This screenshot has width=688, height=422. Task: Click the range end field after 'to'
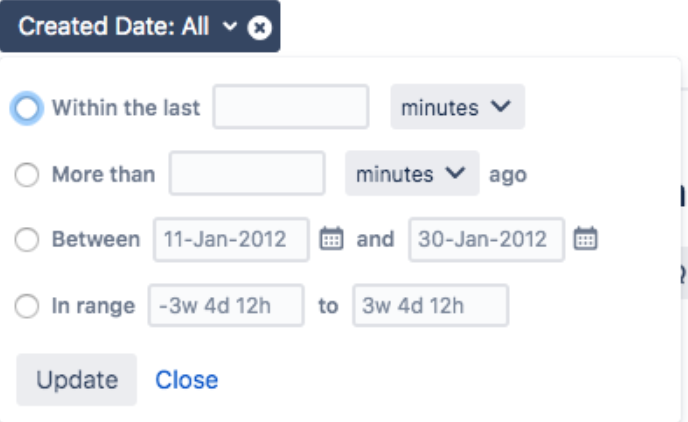[430, 305]
